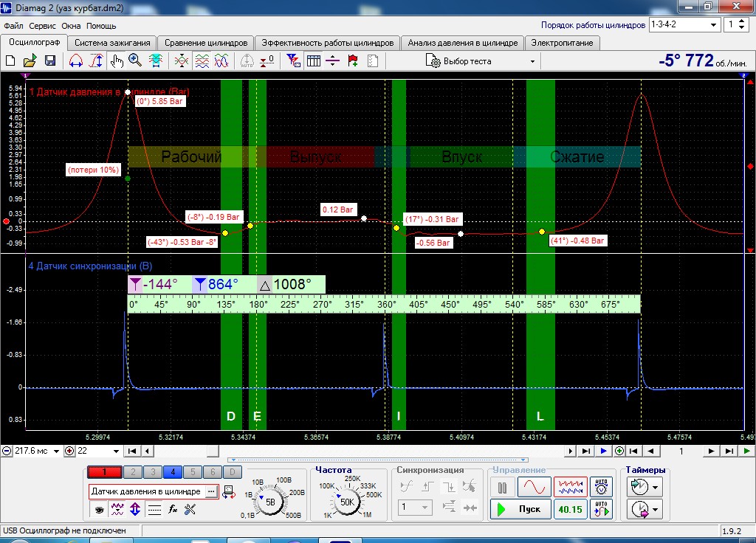
Task: Open the filter settings funnel icon
Action: click(x=293, y=60)
